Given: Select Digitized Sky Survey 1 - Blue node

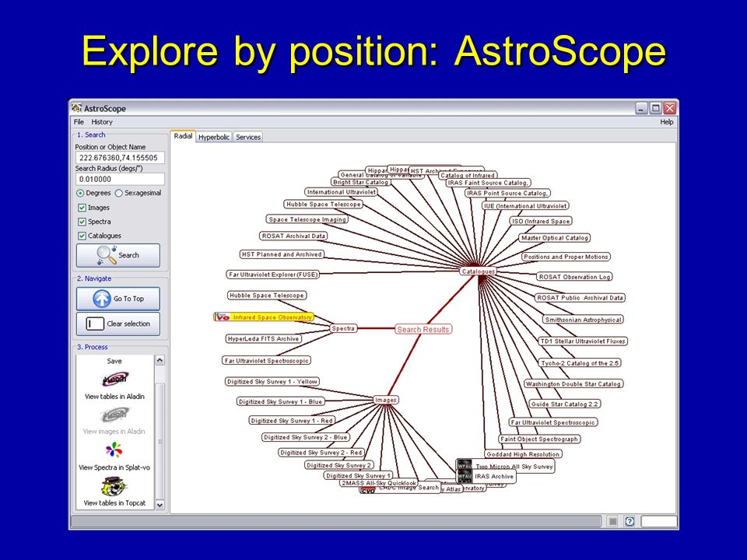Looking at the screenshot, I should tap(280, 401).
